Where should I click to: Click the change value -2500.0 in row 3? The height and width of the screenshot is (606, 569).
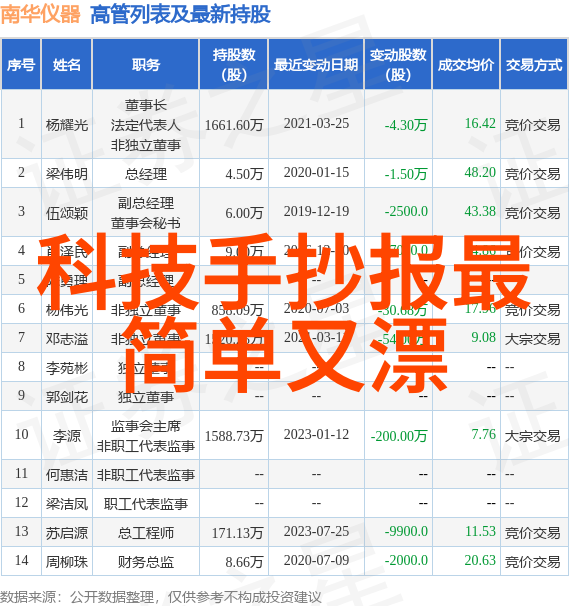coord(406,211)
